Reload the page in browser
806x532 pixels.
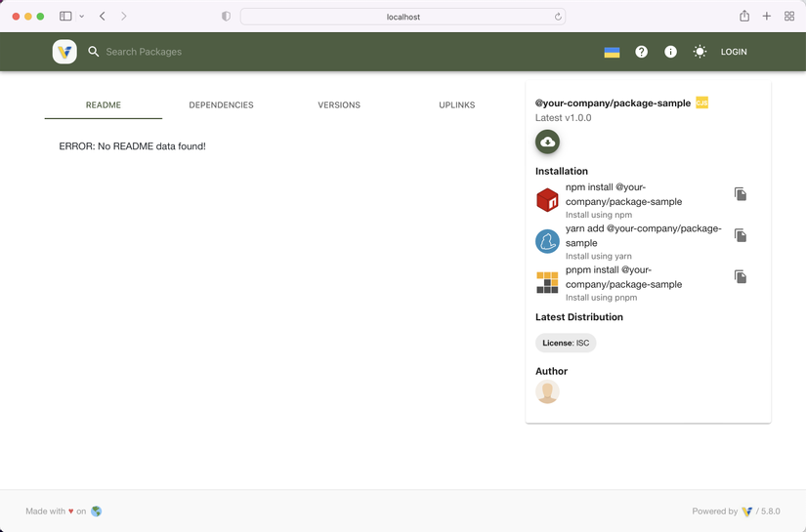click(558, 17)
